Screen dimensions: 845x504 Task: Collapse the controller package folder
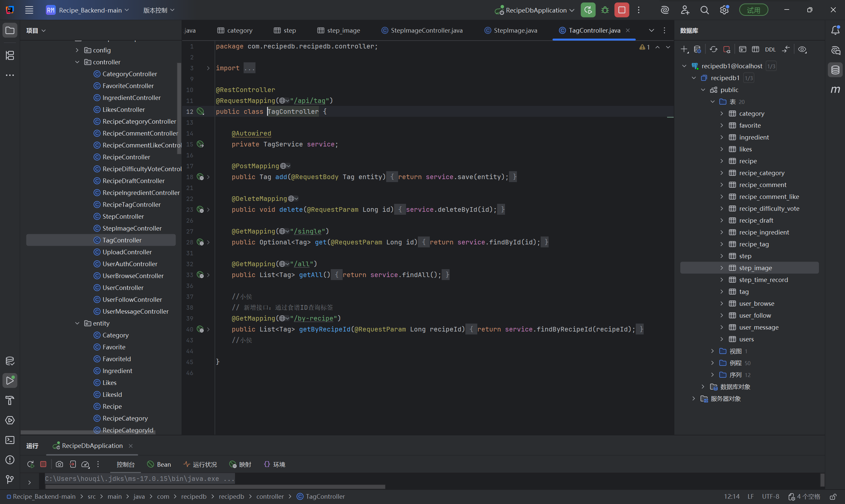(77, 62)
